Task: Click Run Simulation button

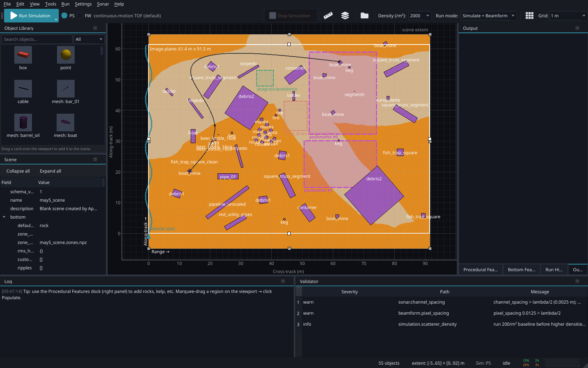Action: [31, 15]
